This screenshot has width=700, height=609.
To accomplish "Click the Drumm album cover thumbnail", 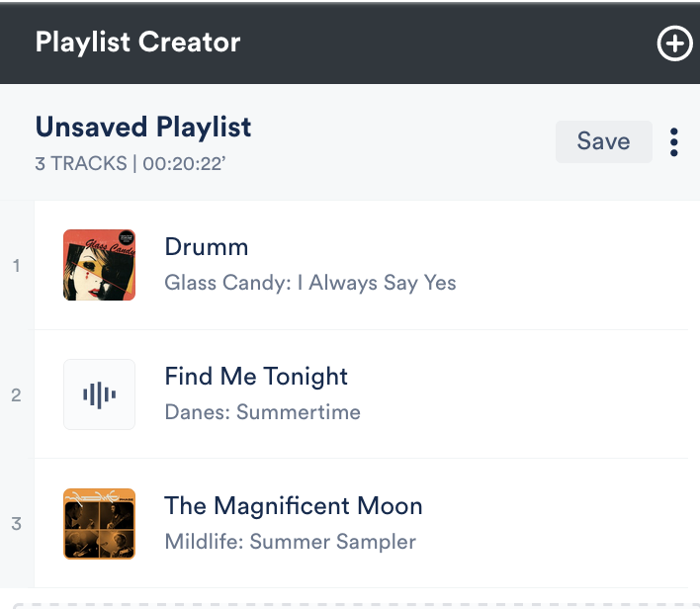I will [x=99, y=265].
